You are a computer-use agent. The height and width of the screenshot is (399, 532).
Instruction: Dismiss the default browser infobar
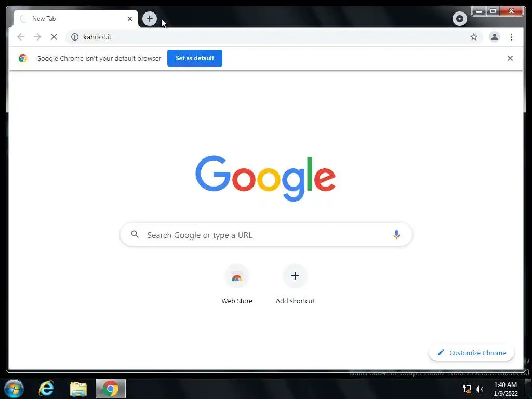(510, 58)
